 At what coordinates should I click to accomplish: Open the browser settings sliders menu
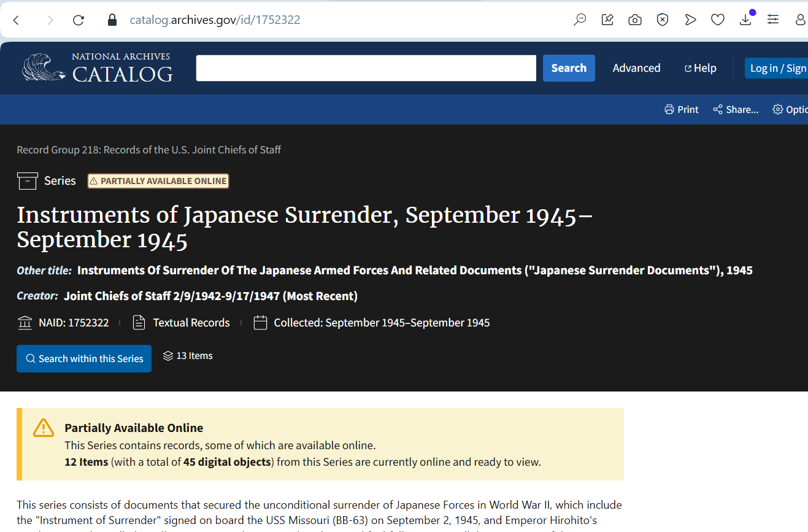[773, 19]
